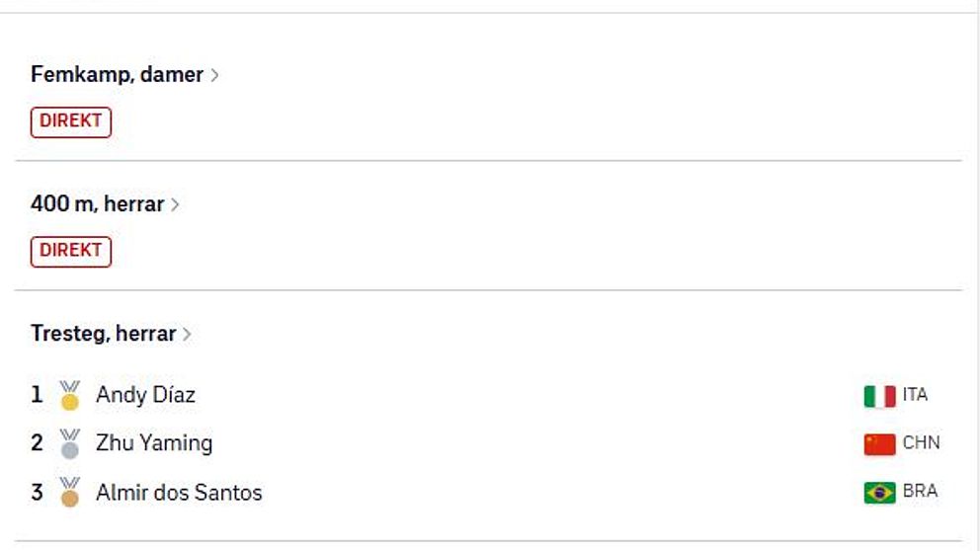This screenshot has height=551, width=980.
Task: Select athlete Almir dos Santos
Action: click(179, 493)
